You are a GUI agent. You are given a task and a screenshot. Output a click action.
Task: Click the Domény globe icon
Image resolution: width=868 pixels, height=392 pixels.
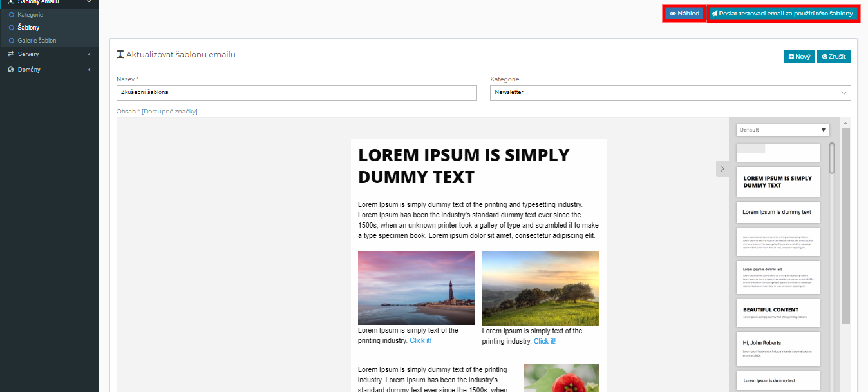(11, 70)
